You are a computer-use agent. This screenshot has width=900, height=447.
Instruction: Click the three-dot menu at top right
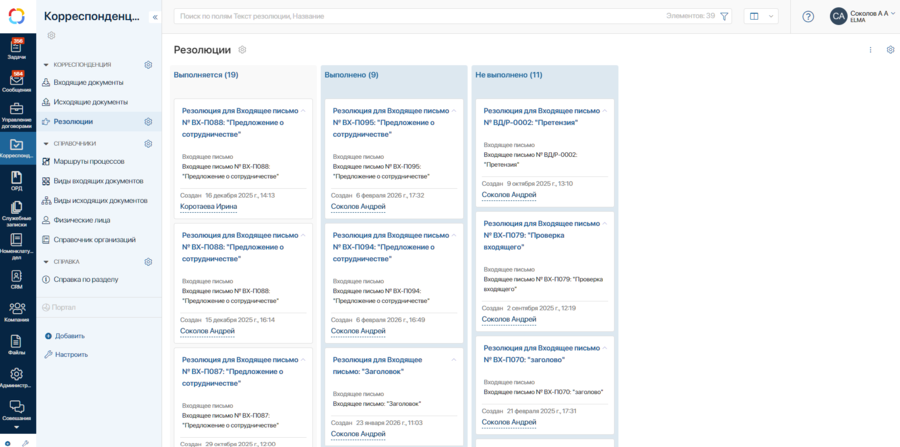click(870, 50)
